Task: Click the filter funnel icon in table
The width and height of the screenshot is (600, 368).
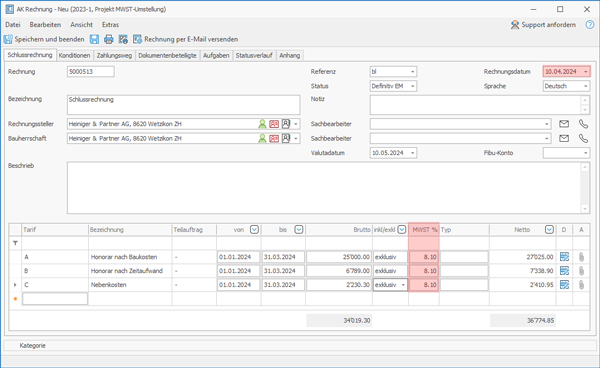Action: point(15,243)
